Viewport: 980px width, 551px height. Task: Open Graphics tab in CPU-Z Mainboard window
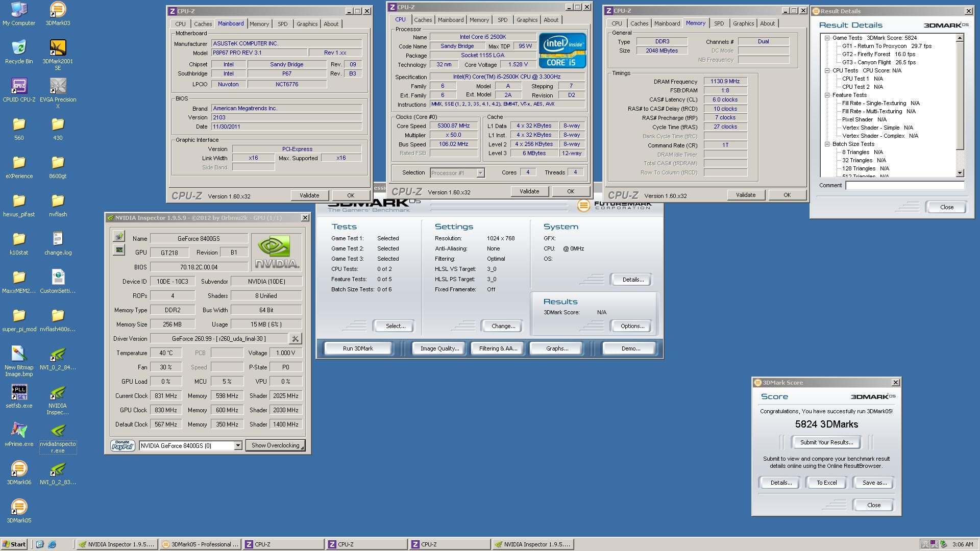pos(307,24)
